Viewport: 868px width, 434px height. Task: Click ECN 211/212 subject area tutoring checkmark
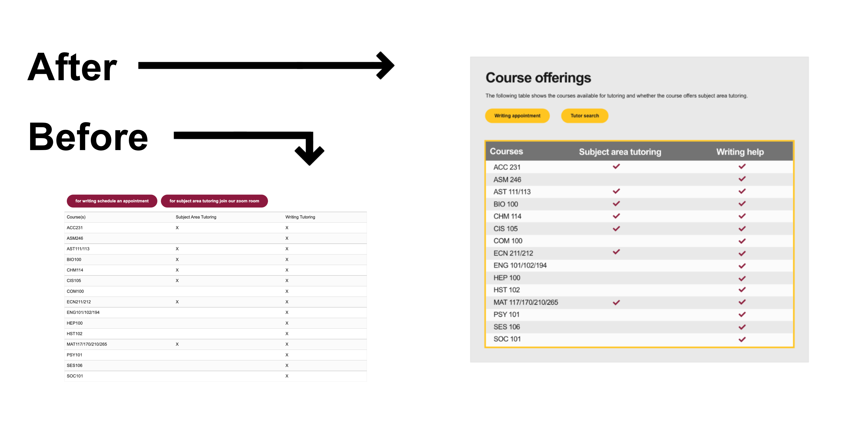(x=616, y=252)
